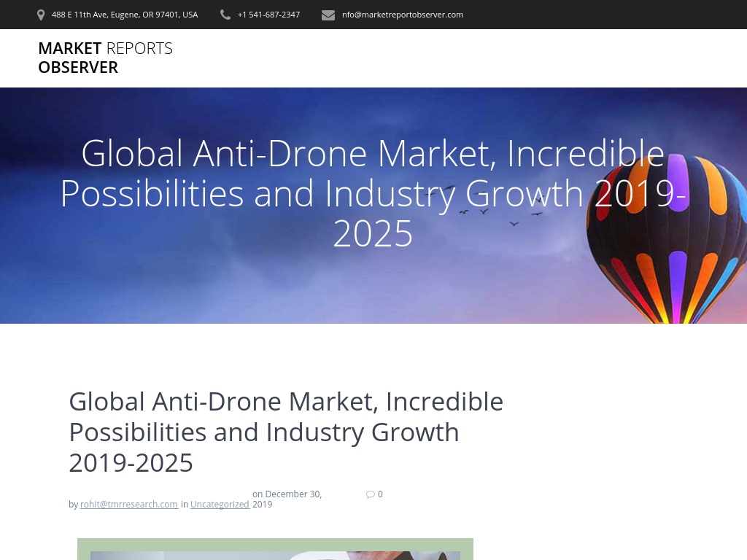Screen dimensions: 747x560
Task: Click the phone handset icon
Action: pos(225,15)
